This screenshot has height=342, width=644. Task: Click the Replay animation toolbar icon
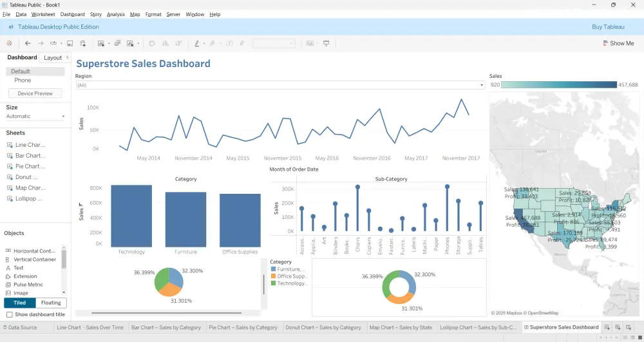[53, 43]
